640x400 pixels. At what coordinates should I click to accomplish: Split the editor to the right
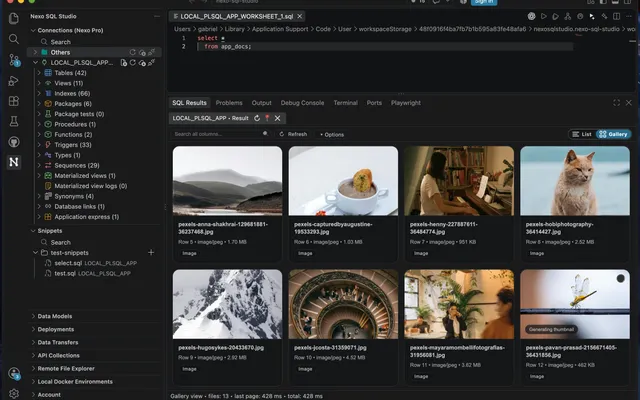(x=616, y=16)
